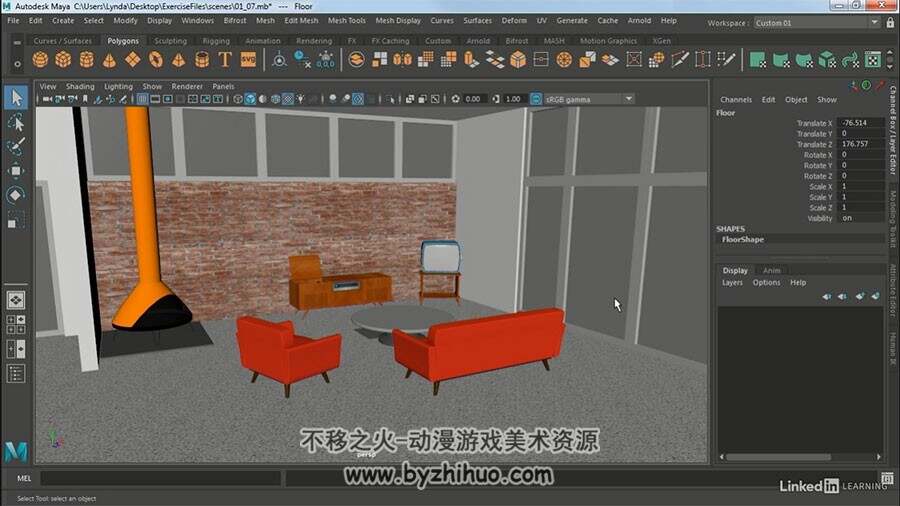The width and height of the screenshot is (900, 506).
Task: Switch to the Rendering shelf tab
Action: coord(314,41)
